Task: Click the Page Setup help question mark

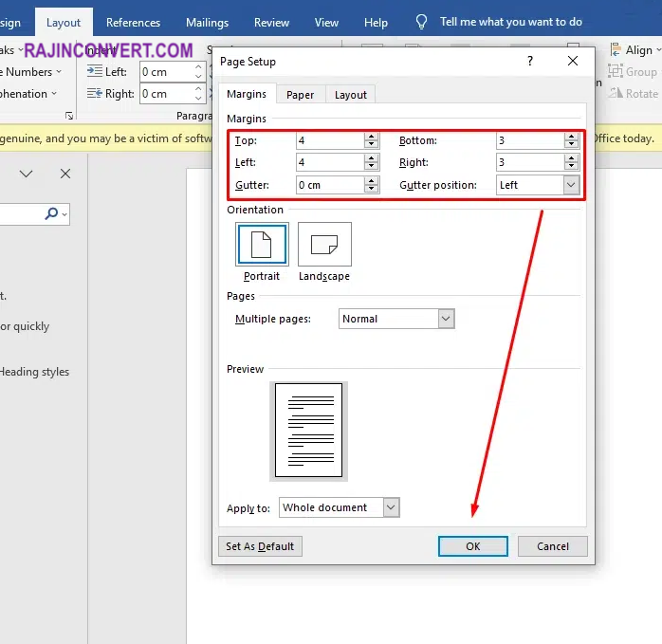Action: coord(530,62)
